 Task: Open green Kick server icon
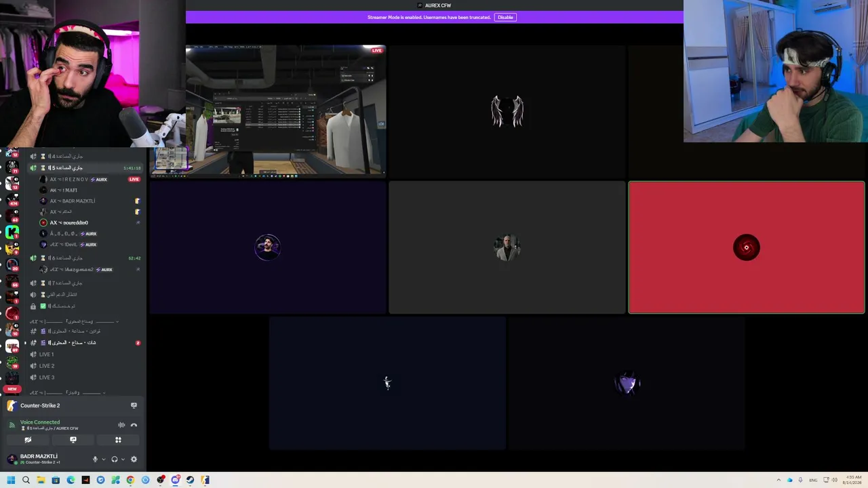pos(12,232)
